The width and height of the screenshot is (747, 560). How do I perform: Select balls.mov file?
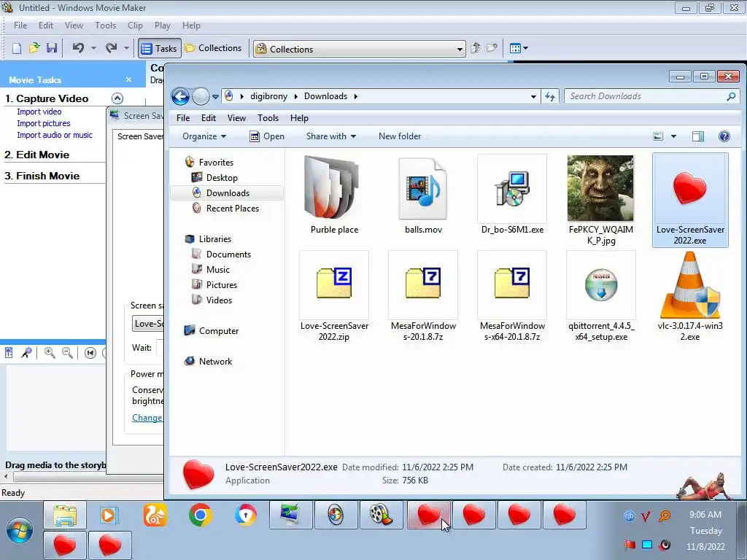point(423,195)
